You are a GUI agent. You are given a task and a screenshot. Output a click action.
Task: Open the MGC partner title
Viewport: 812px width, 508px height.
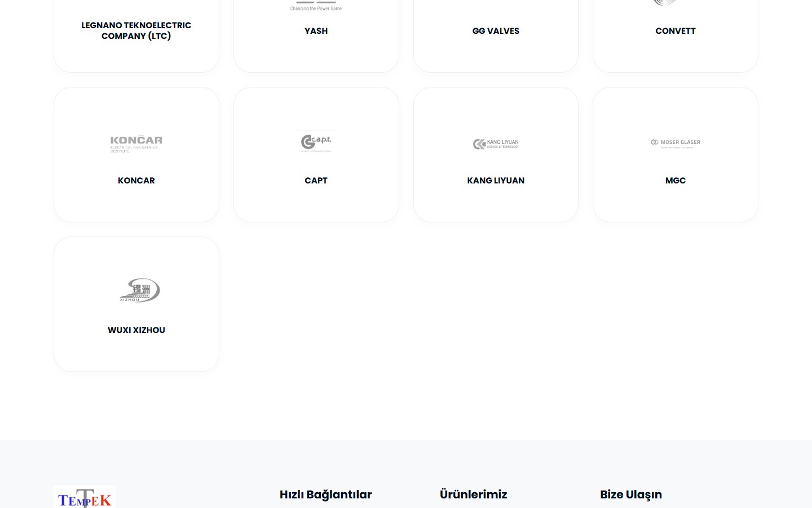(x=676, y=181)
